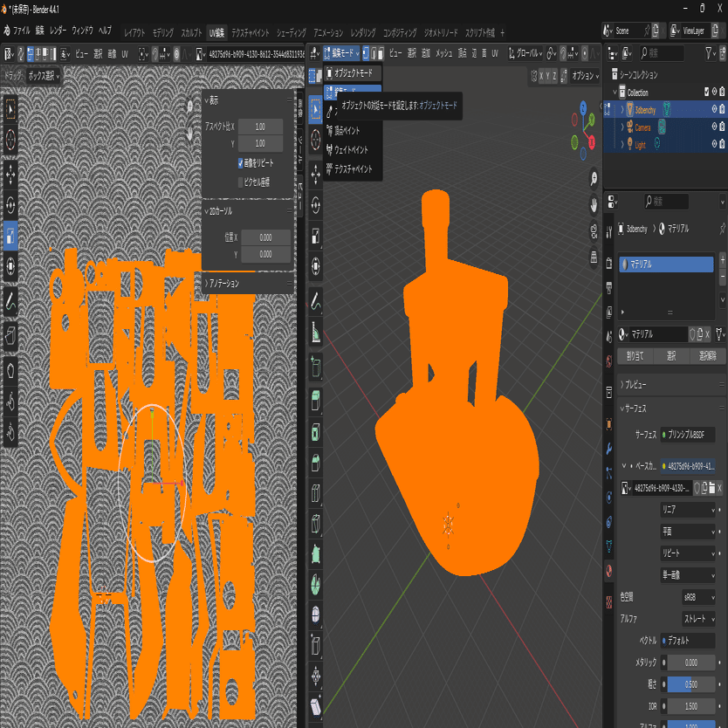This screenshot has width=728, height=728.
Task: Disable 3dbenchy in renders camera icon
Action: click(722, 109)
